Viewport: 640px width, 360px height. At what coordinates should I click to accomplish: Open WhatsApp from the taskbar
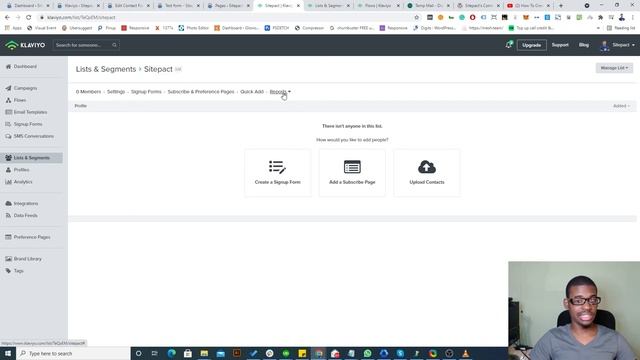coord(367,353)
